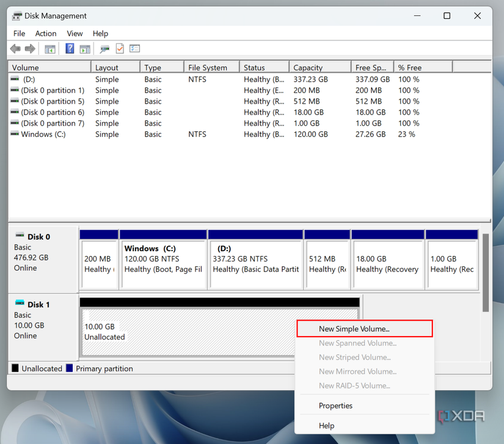504x444 pixels.
Task: Click greyed New Mirrored Volume entry
Action: [365, 371]
